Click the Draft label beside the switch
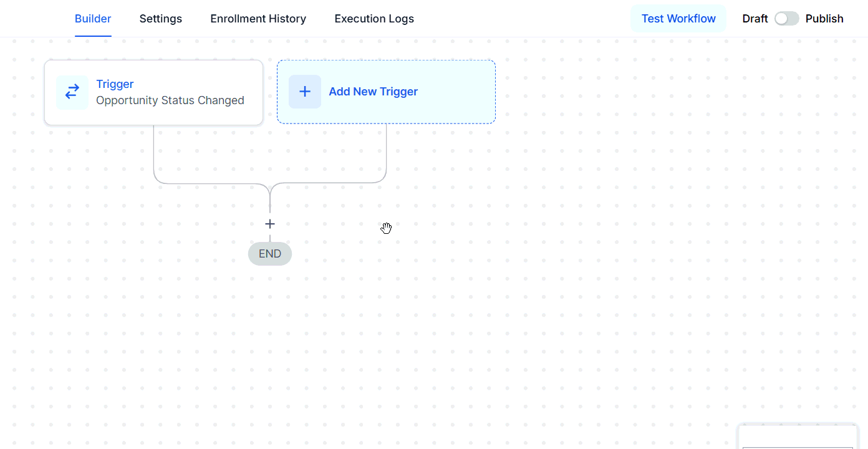 pos(755,19)
